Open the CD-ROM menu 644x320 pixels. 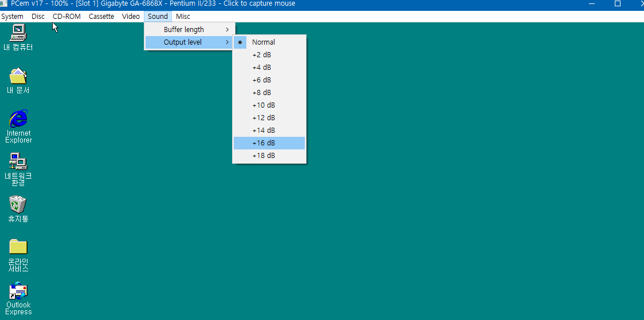click(x=66, y=17)
